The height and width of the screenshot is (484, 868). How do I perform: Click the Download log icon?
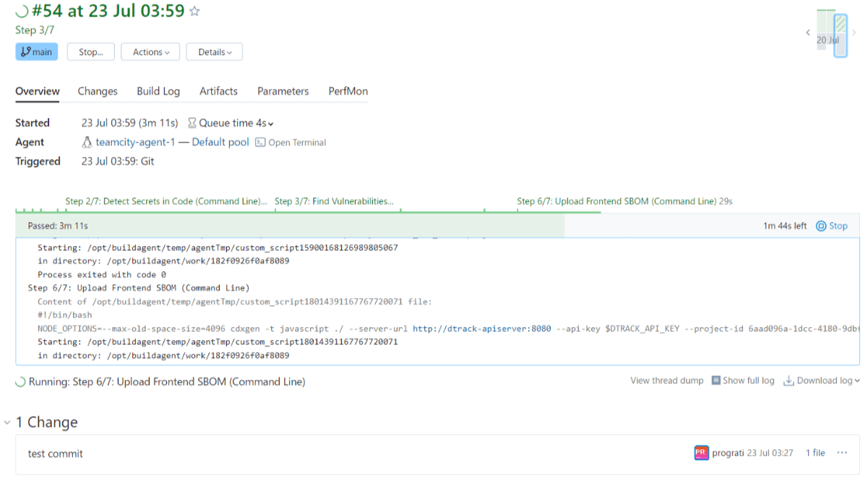(x=788, y=381)
